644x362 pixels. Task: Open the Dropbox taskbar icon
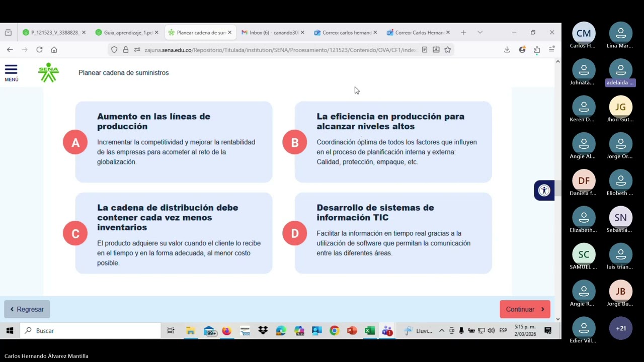(263, 330)
